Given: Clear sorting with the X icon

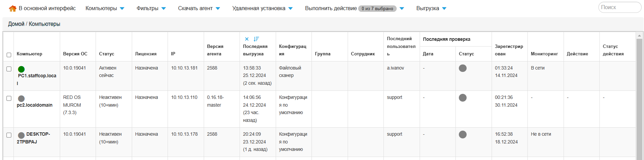Looking at the screenshot, I should pyautogui.click(x=247, y=39).
